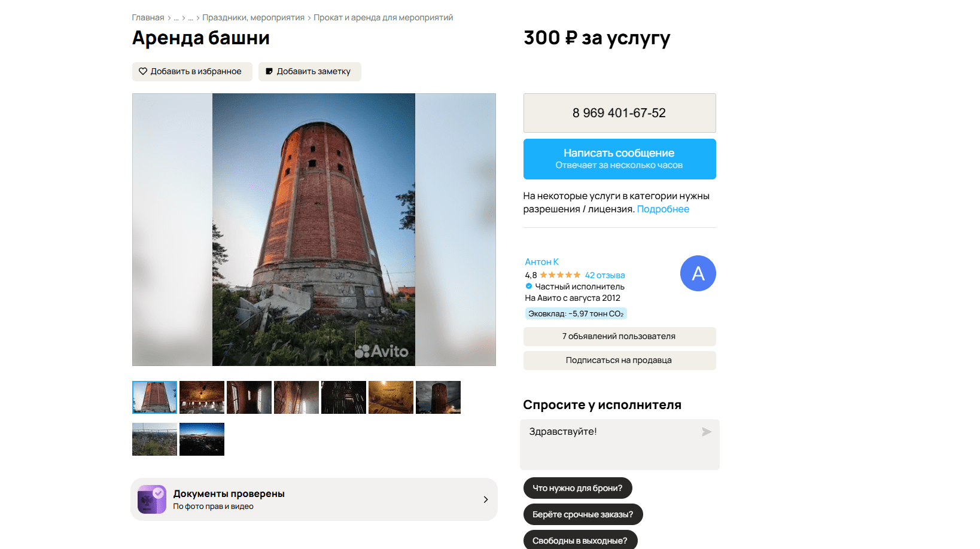Subscribe via Подписаться на продавца
The image size is (980, 549).
pos(619,361)
